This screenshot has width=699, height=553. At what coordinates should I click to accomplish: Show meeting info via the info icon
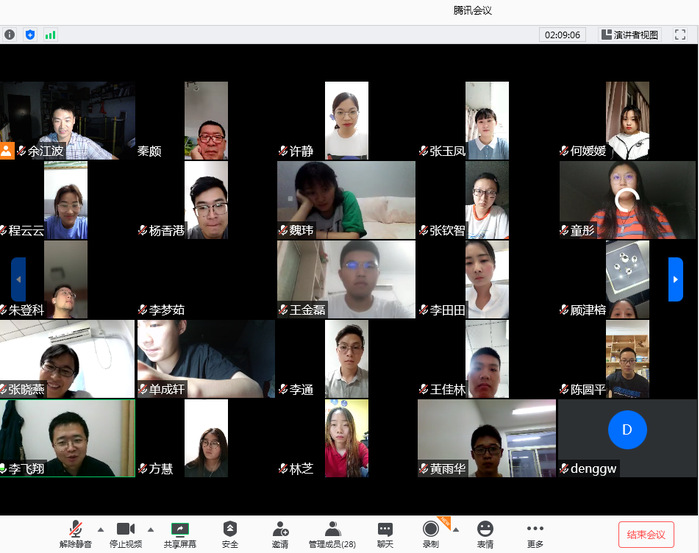pyautogui.click(x=10, y=34)
